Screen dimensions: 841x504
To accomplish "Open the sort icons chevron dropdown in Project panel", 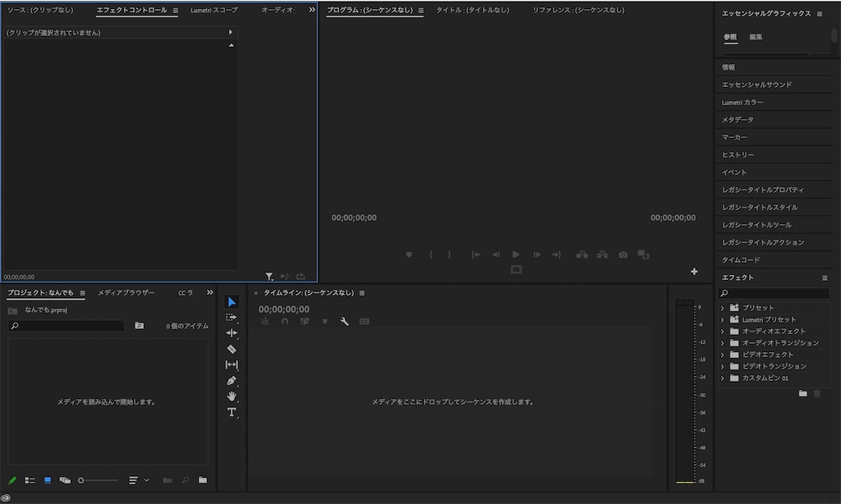I will [146, 480].
